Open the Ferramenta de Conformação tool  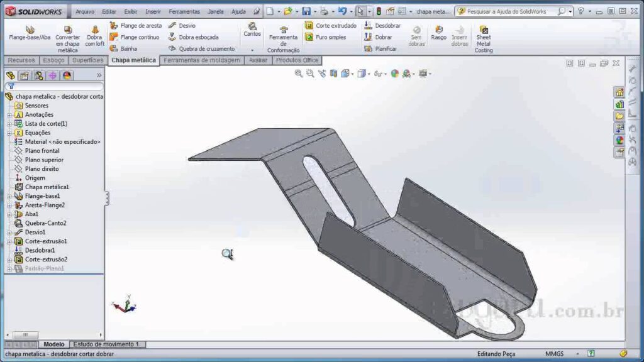pyautogui.click(x=283, y=40)
